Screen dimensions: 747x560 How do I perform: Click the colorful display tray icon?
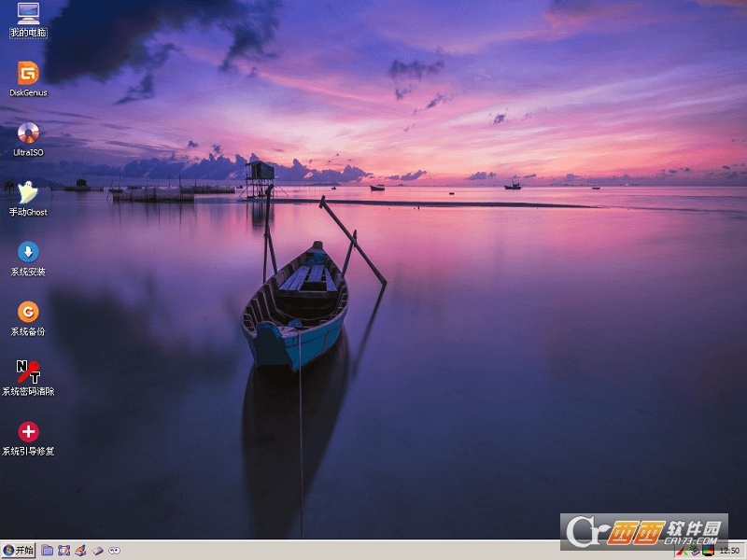tap(708, 551)
